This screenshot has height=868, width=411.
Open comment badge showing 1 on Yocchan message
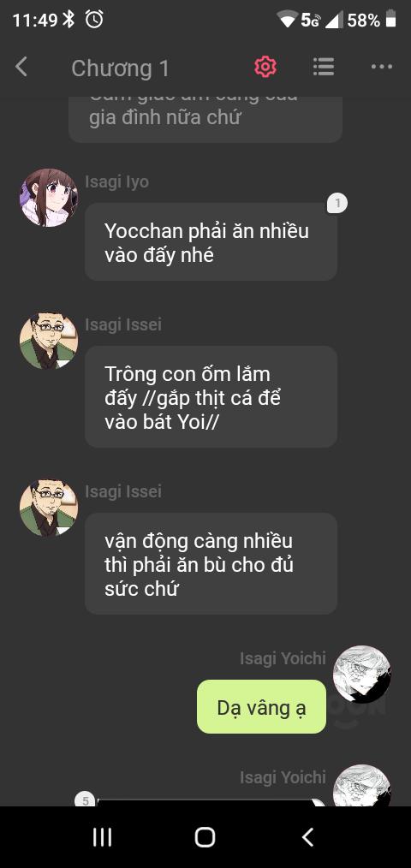click(337, 204)
